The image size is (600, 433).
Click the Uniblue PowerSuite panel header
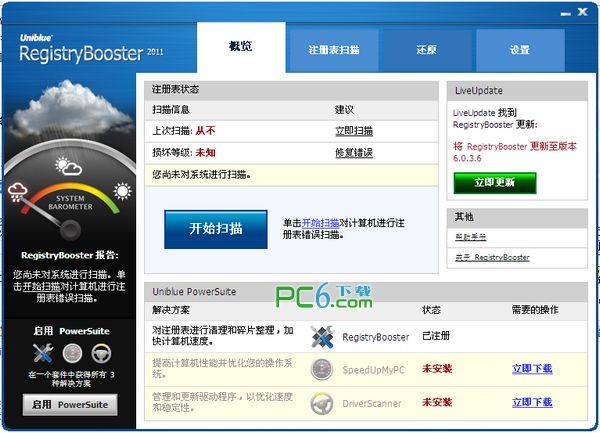point(366,292)
